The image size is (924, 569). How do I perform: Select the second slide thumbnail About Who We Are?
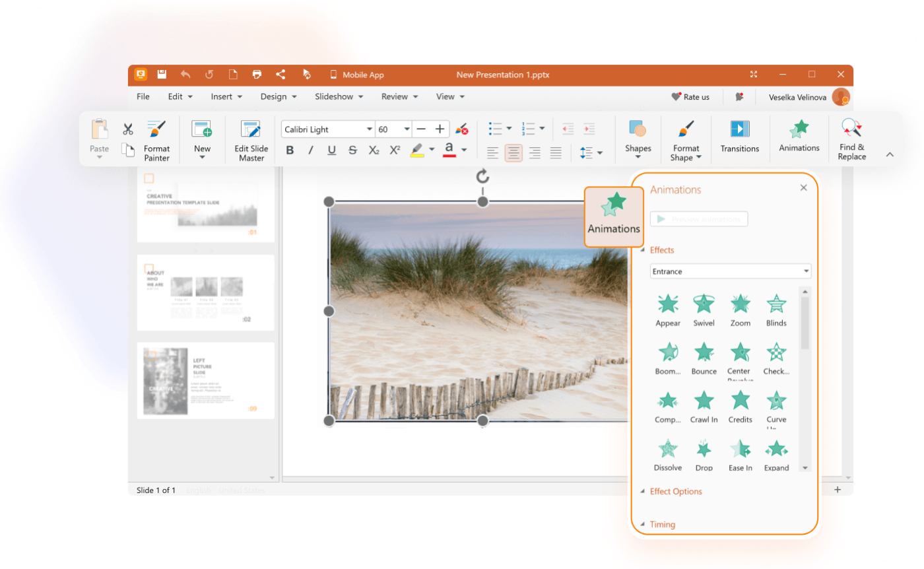click(x=205, y=292)
